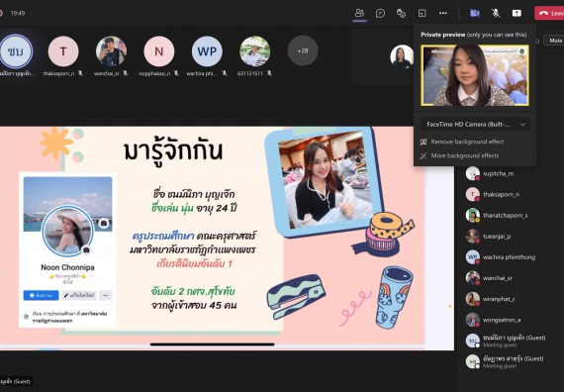Click the edit profile button in slide
The width and height of the screenshot is (564, 392).
point(79,295)
